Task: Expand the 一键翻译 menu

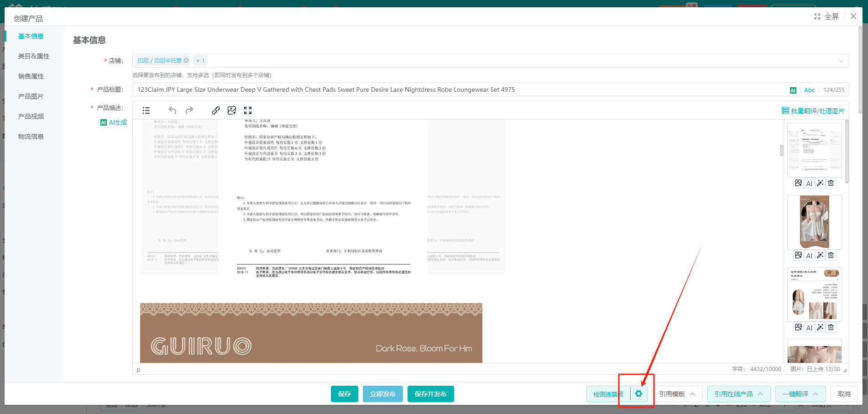Action: pyautogui.click(x=800, y=394)
